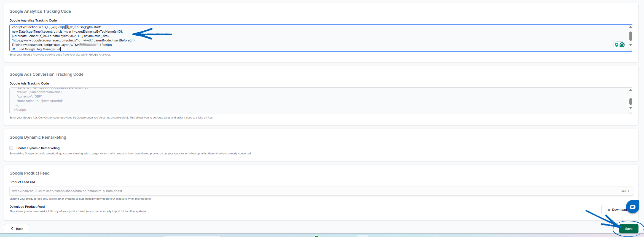Click the 'Google Ads Conversion Tracking Code' heading
Image resolution: width=644 pixels, height=237 pixels.
tap(46, 74)
